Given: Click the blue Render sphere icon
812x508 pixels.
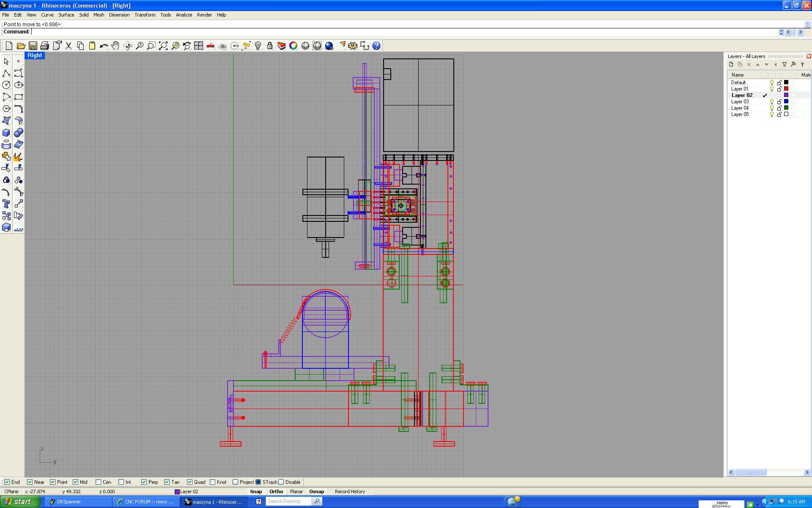Looking at the screenshot, I should coord(329,46).
